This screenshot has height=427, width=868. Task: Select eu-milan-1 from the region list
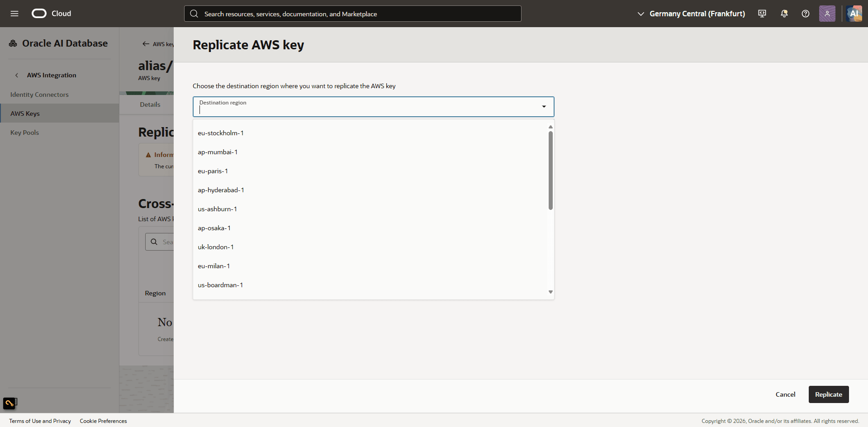click(370, 266)
